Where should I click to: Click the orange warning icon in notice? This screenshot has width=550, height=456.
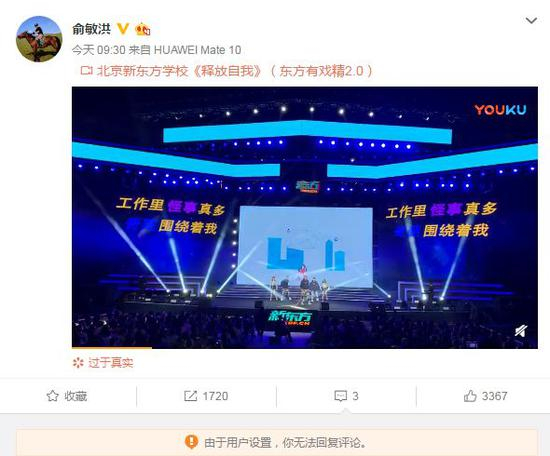point(191,442)
